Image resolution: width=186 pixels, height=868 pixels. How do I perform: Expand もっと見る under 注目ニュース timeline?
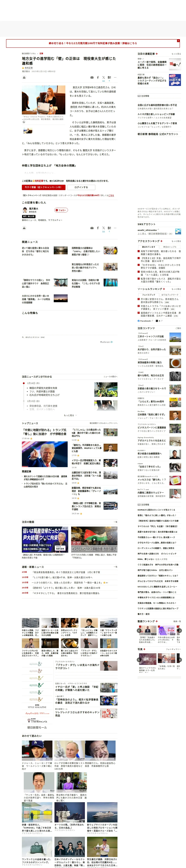(70, 415)
